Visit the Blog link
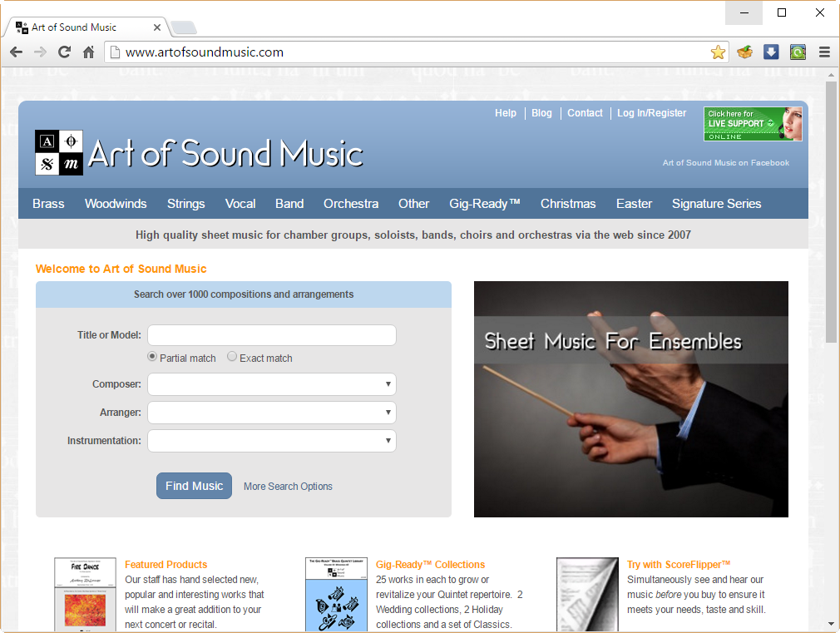Screen dimensions: 840x633 pyautogui.click(x=541, y=113)
